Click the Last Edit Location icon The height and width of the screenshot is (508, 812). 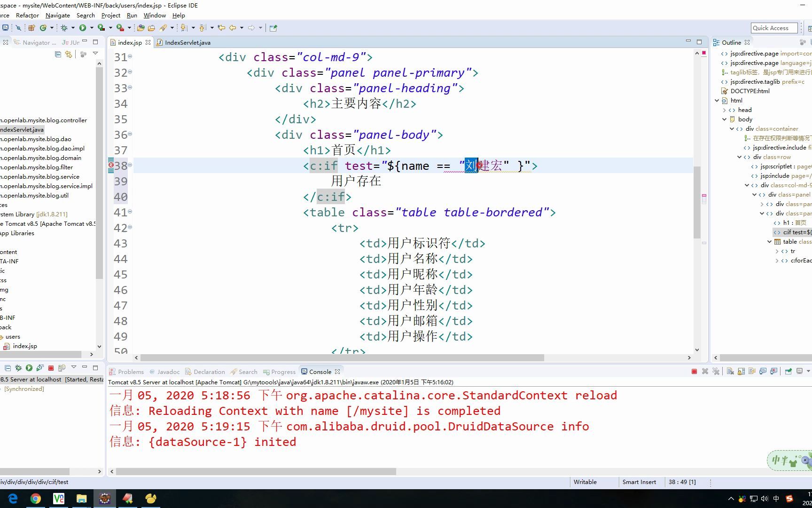coord(221,28)
